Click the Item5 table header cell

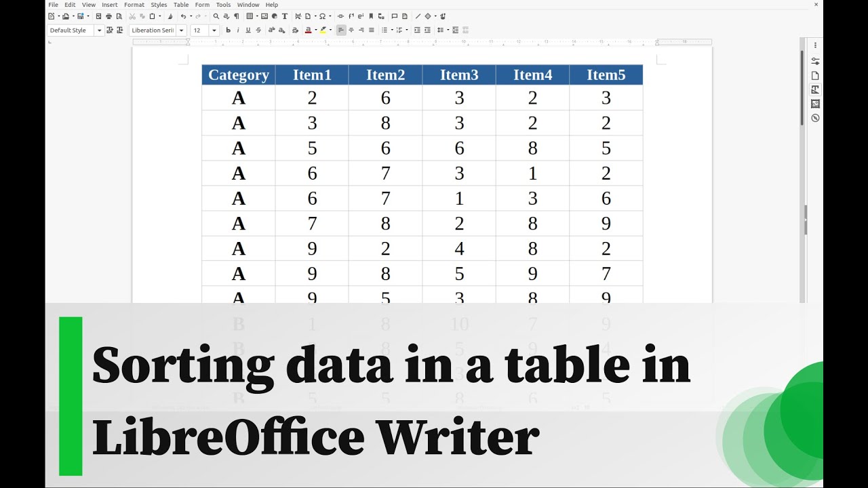pyautogui.click(x=606, y=75)
